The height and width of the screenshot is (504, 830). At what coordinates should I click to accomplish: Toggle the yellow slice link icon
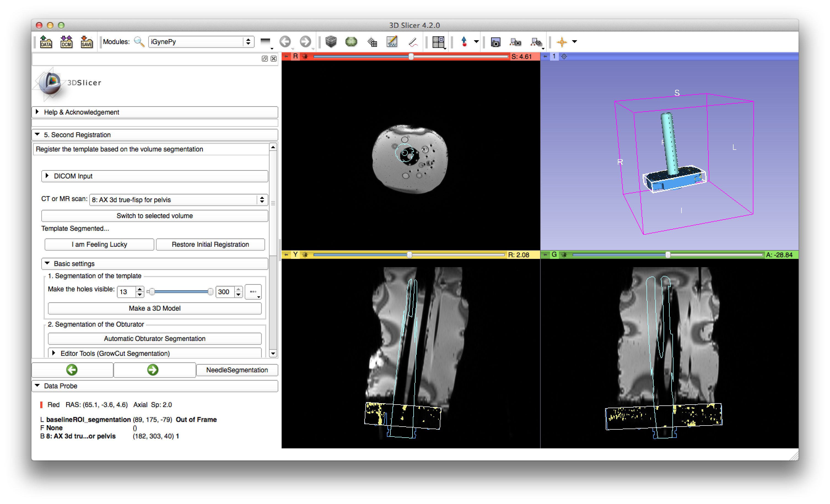pos(305,255)
